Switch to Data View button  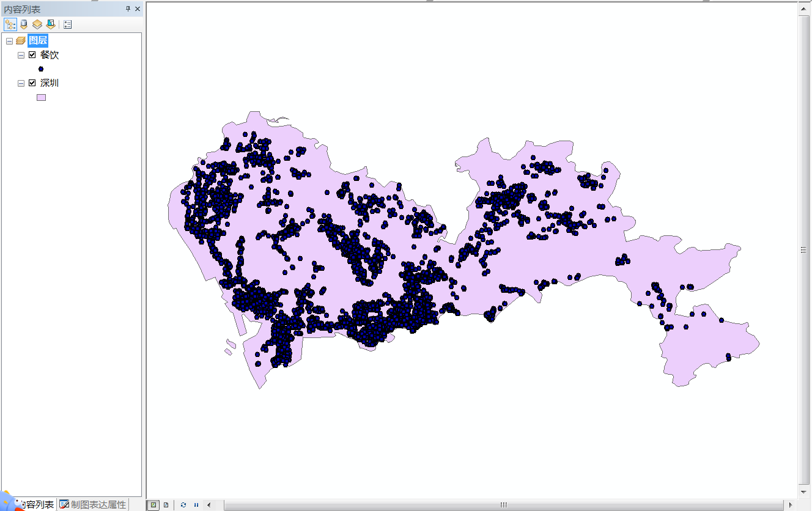click(x=153, y=505)
